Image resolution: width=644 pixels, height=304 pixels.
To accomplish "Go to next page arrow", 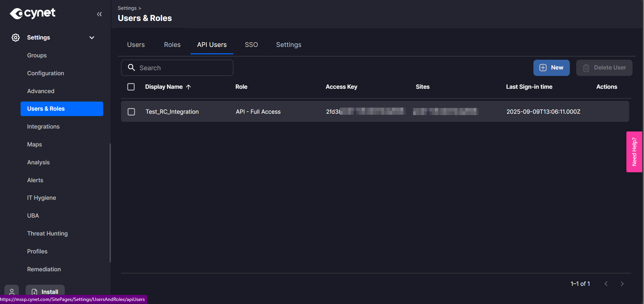I will point(622,284).
